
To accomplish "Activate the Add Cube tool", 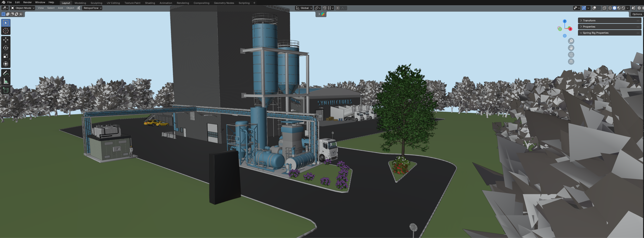I will pos(6,90).
